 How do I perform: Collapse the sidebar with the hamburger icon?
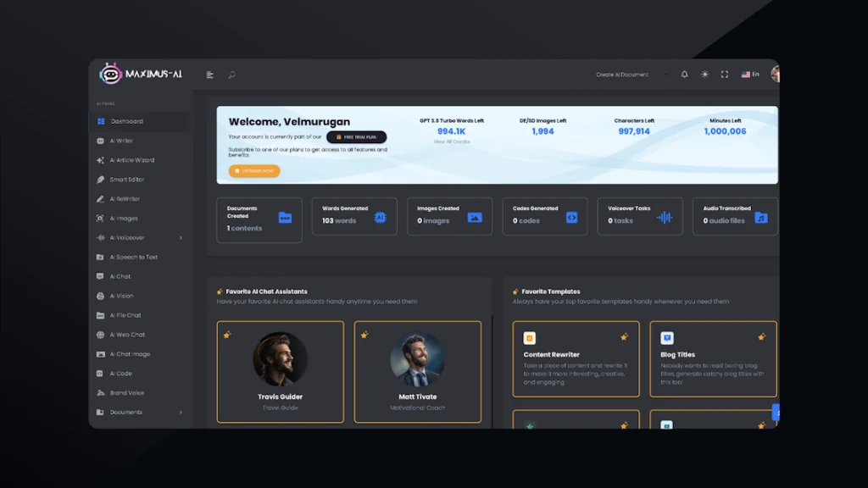click(209, 74)
